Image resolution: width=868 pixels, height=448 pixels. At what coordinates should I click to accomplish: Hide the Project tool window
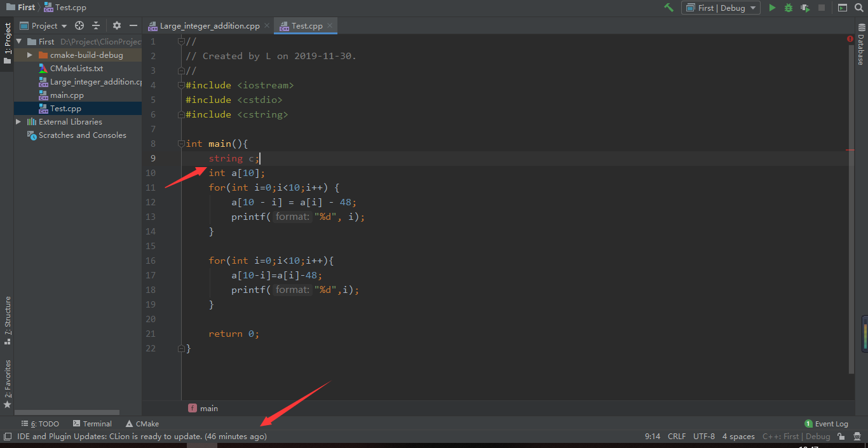pyautogui.click(x=133, y=25)
